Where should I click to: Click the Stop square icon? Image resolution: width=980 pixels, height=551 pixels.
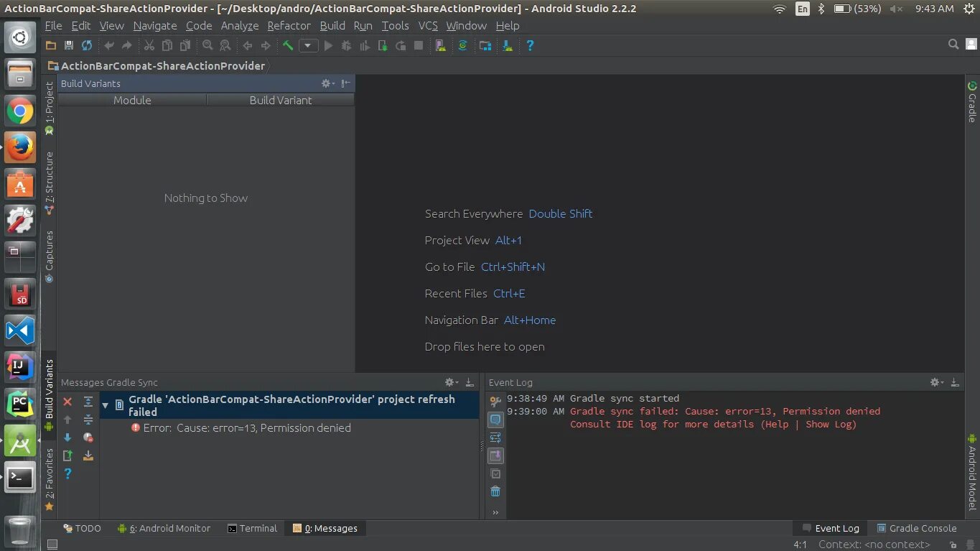419,45
